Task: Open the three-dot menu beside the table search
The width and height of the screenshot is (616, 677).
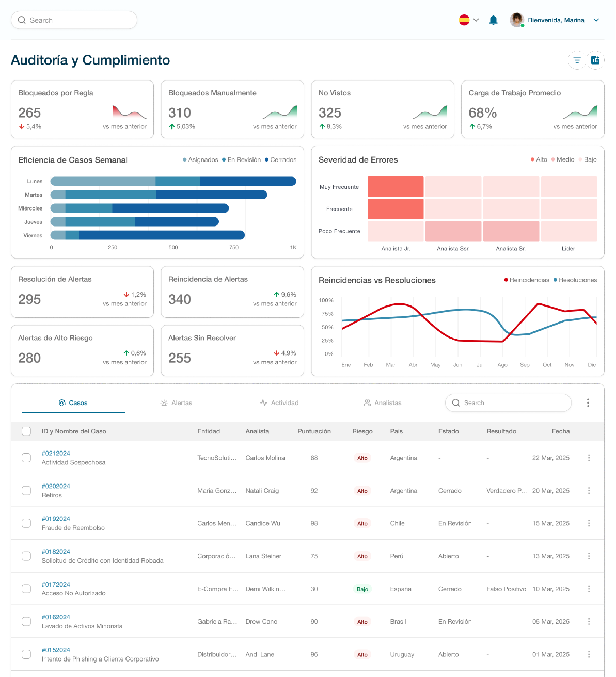Action: pos(588,402)
